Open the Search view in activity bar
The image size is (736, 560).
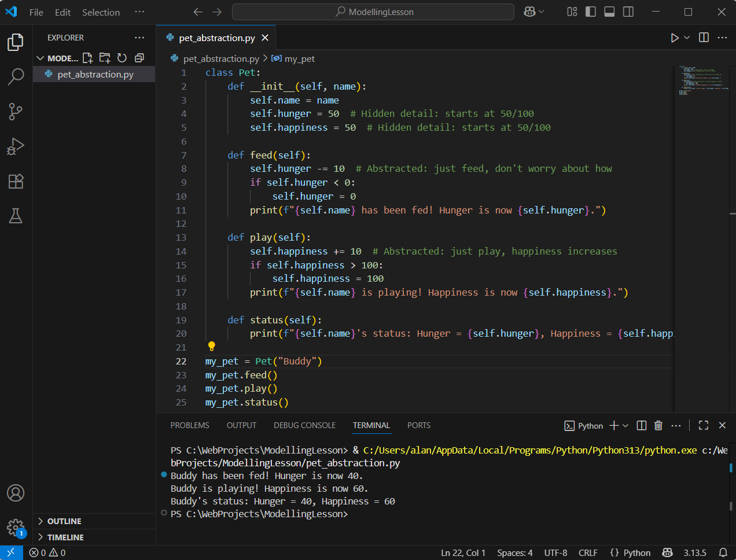16,76
